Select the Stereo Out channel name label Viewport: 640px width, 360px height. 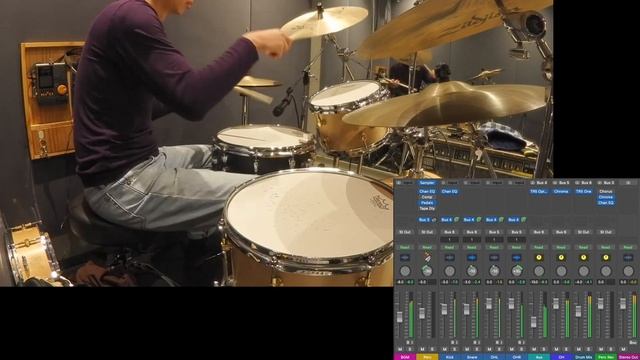coord(629,357)
